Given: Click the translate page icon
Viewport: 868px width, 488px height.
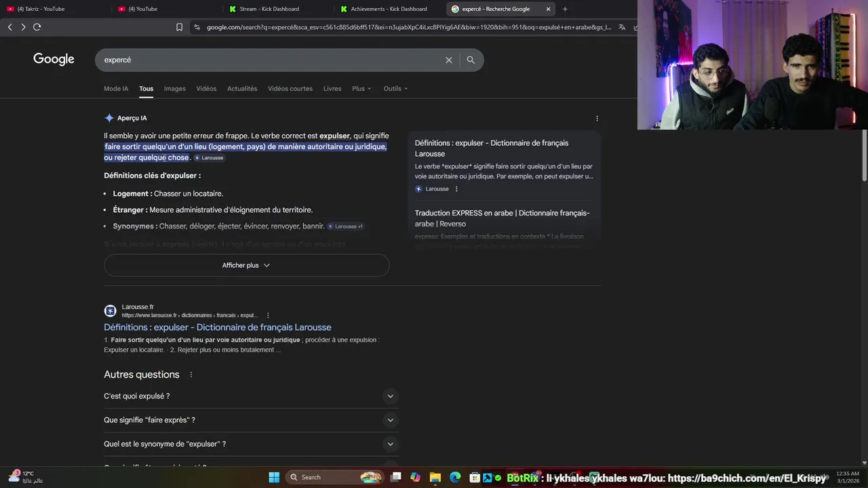Looking at the screenshot, I should 622,27.
